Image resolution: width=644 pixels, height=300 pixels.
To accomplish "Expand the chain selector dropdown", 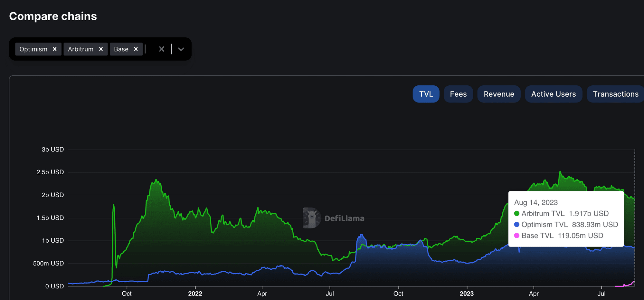I will pyautogui.click(x=181, y=49).
